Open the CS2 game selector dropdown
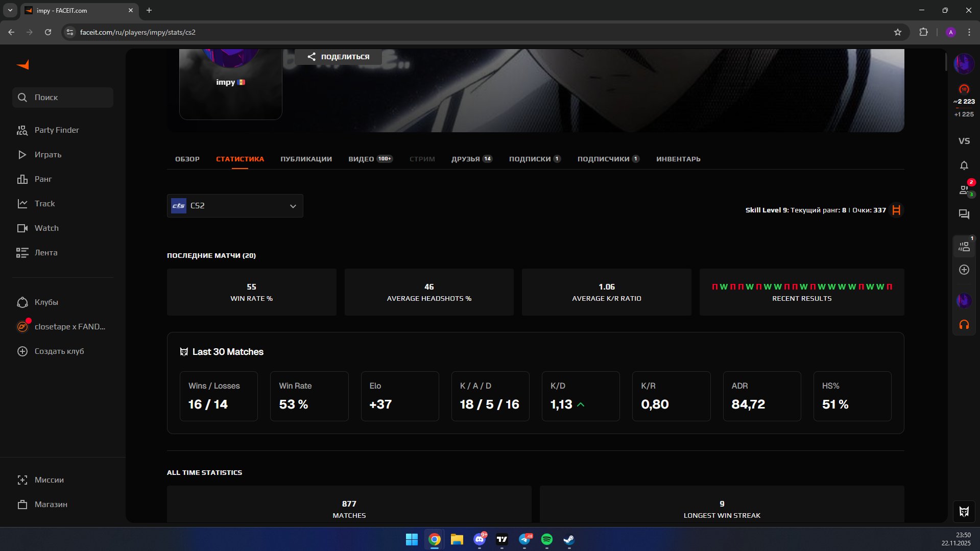The height and width of the screenshot is (551, 980). pos(234,205)
